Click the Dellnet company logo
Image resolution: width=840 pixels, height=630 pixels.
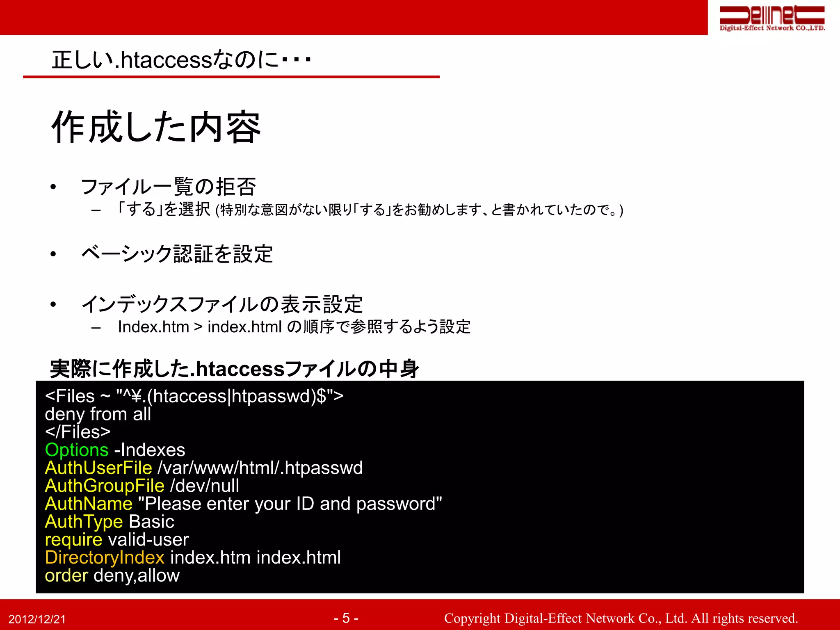(x=772, y=19)
